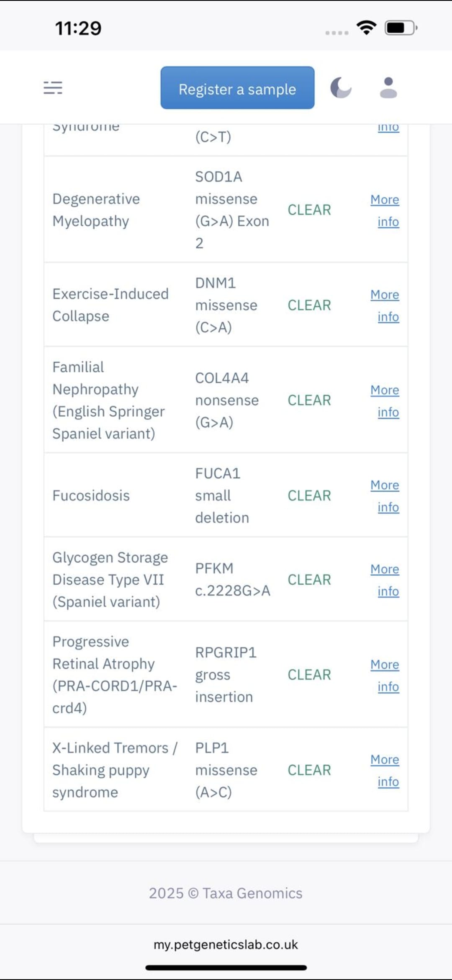The height and width of the screenshot is (980, 452).
Task: Tap the home indicator bar
Action: [x=226, y=968]
